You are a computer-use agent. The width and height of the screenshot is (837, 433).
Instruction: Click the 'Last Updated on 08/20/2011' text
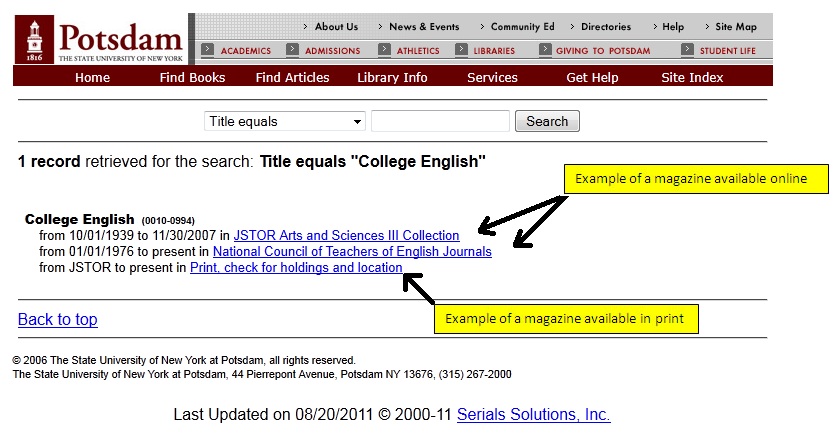pos(273,414)
